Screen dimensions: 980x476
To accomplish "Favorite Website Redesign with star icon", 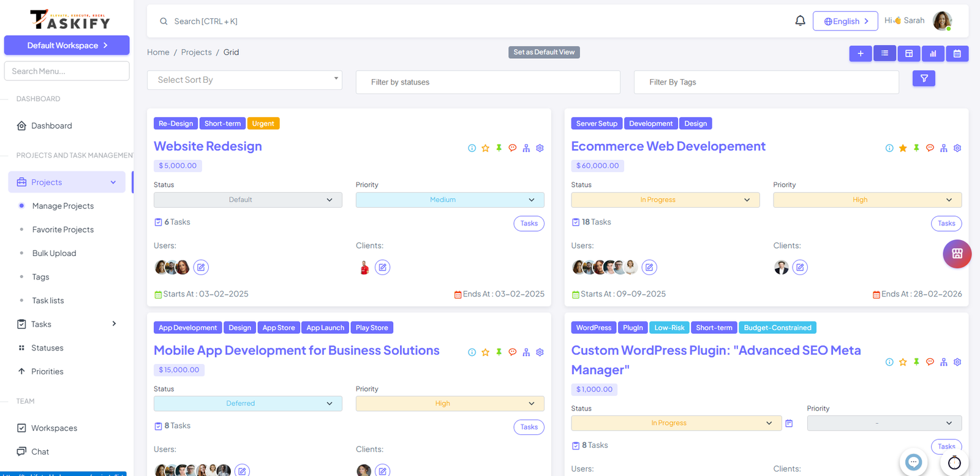I will point(485,148).
